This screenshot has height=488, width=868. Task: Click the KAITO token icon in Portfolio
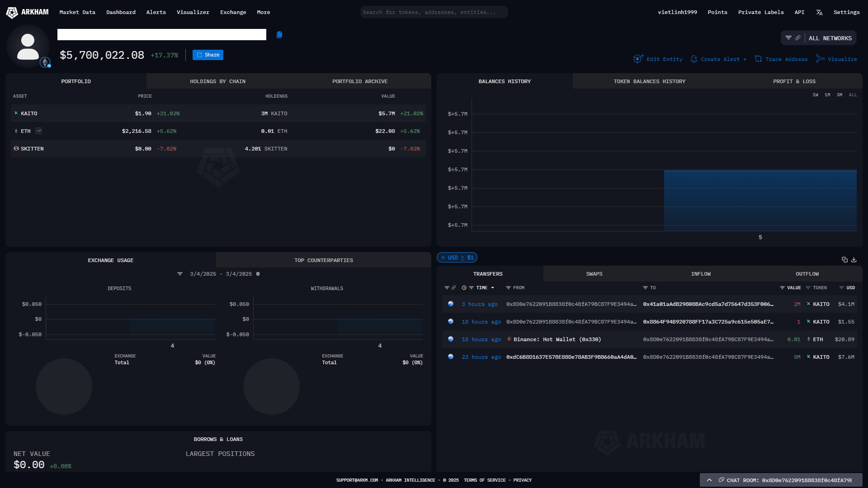(x=16, y=113)
